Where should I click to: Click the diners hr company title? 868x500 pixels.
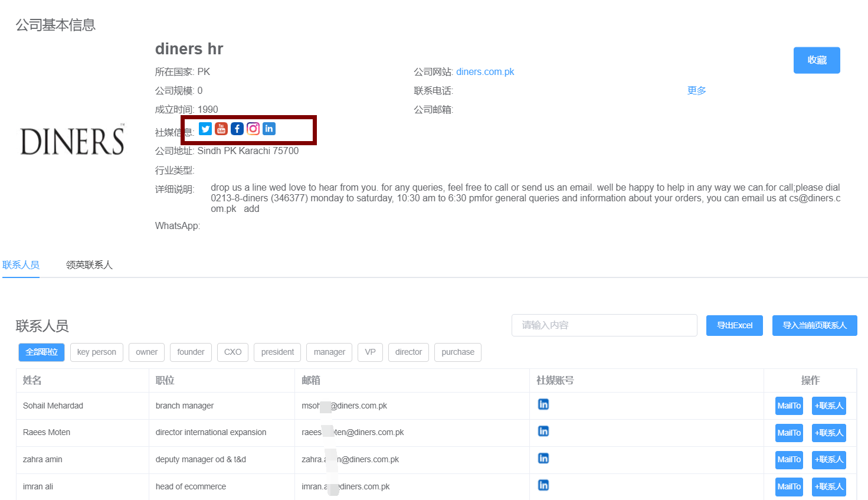pyautogui.click(x=189, y=48)
